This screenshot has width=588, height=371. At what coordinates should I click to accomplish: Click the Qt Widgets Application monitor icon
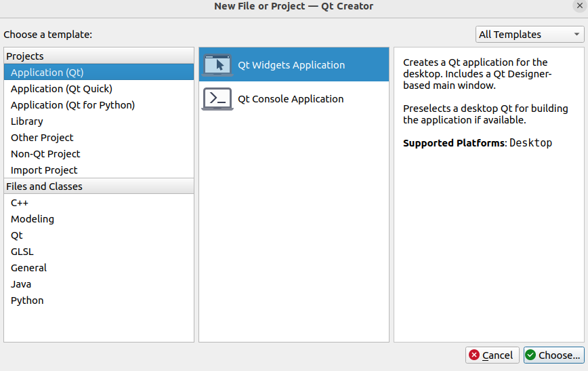(x=217, y=65)
